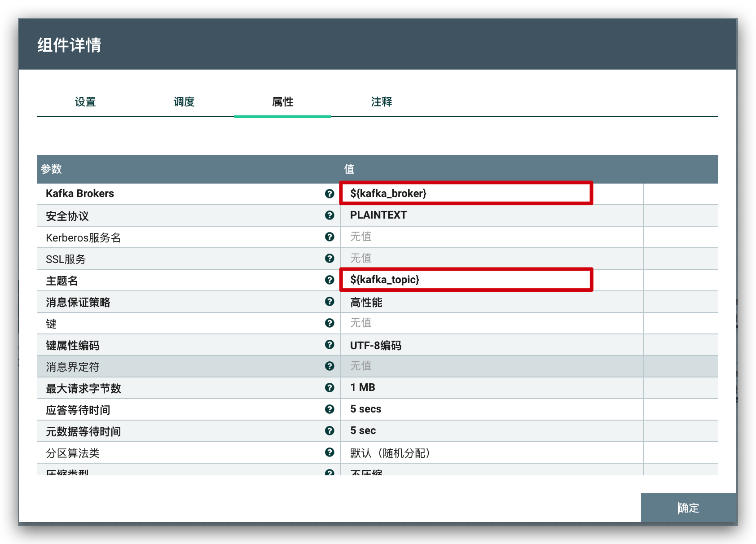Click help icon for 分区算法类
The width and height of the screenshot is (756, 544).
[330, 452]
